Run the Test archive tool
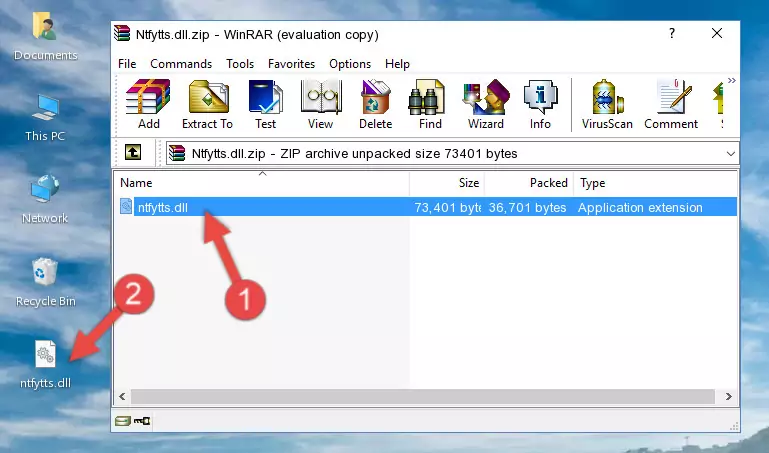Viewport: 769px width, 453px height. (x=265, y=104)
